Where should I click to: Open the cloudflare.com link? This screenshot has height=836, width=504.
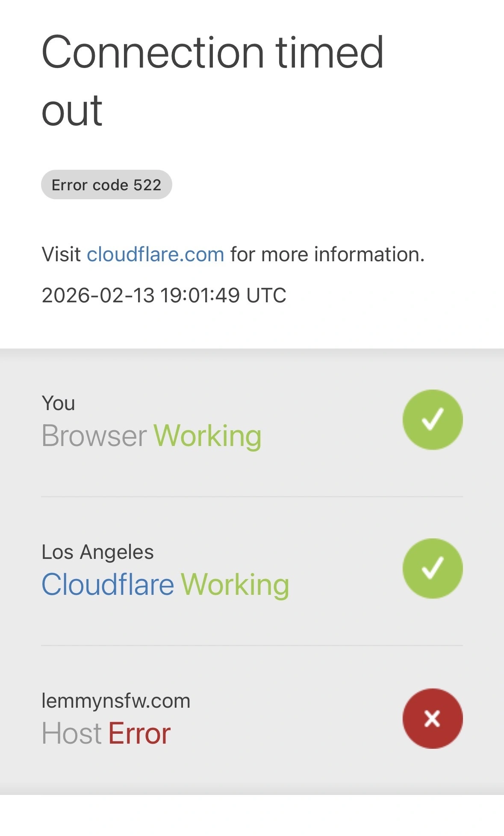pyautogui.click(x=155, y=254)
